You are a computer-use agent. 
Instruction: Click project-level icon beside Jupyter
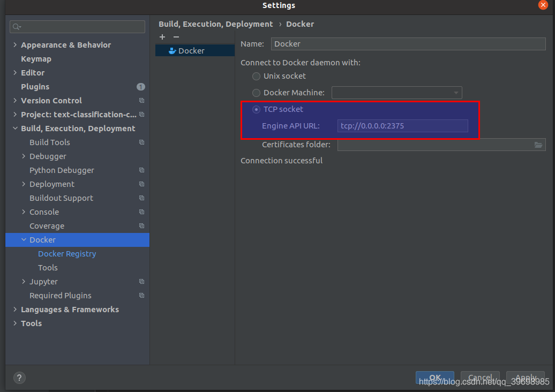point(141,282)
